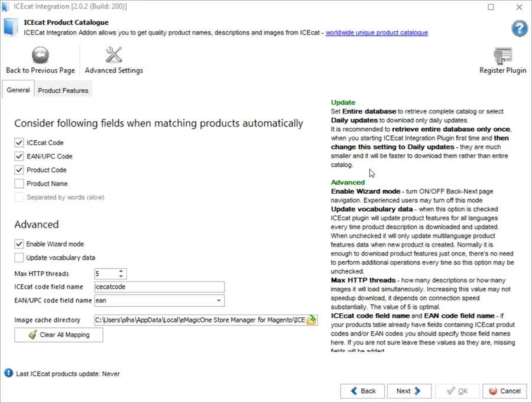Open the Register Plugin icon
532x403 pixels.
(502, 56)
